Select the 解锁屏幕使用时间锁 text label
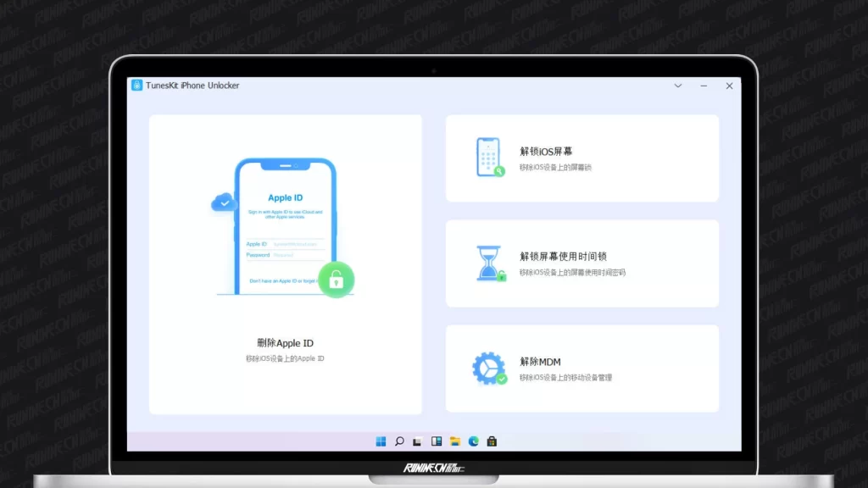This screenshot has width=868, height=488. [563, 257]
